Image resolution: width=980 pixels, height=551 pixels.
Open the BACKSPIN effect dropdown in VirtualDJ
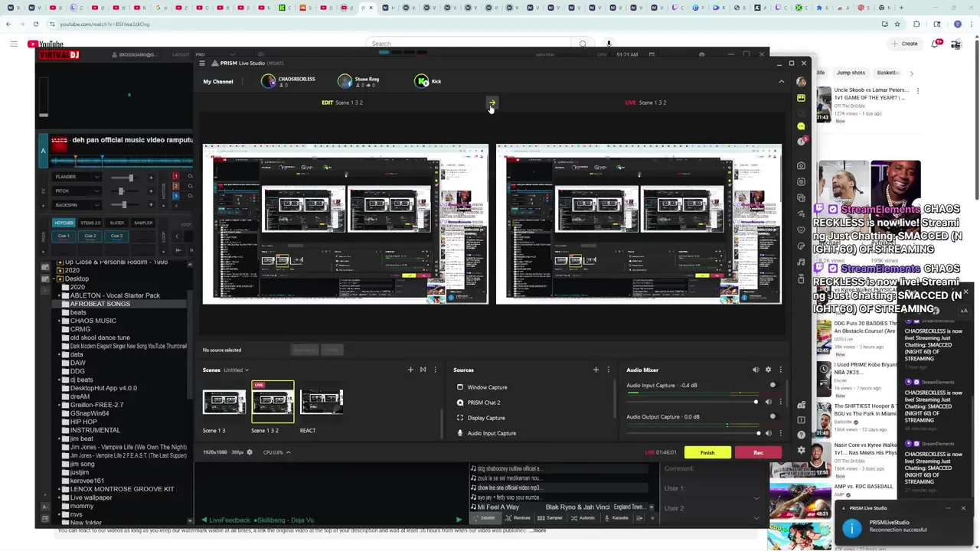(x=77, y=205)
